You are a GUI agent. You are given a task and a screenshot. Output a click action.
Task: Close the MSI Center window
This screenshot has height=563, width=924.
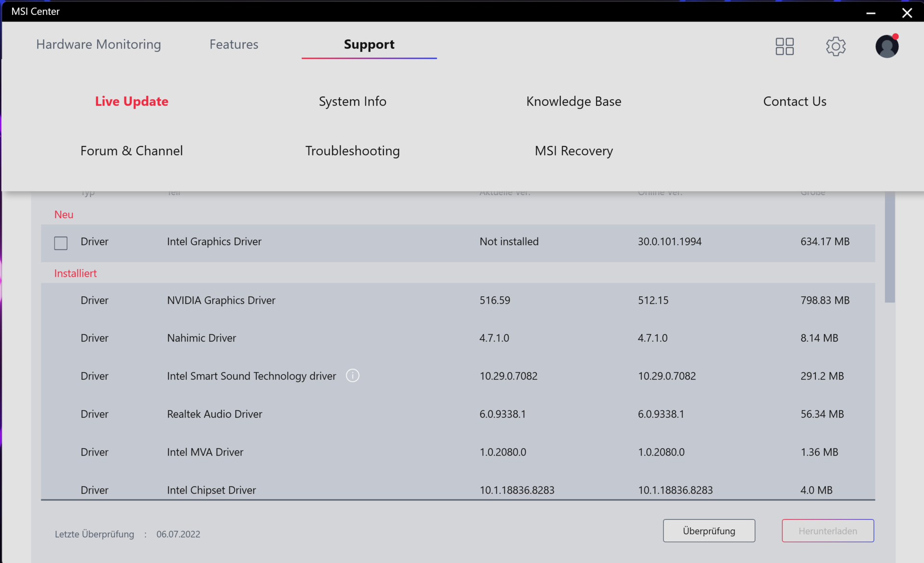pos(907,13)
